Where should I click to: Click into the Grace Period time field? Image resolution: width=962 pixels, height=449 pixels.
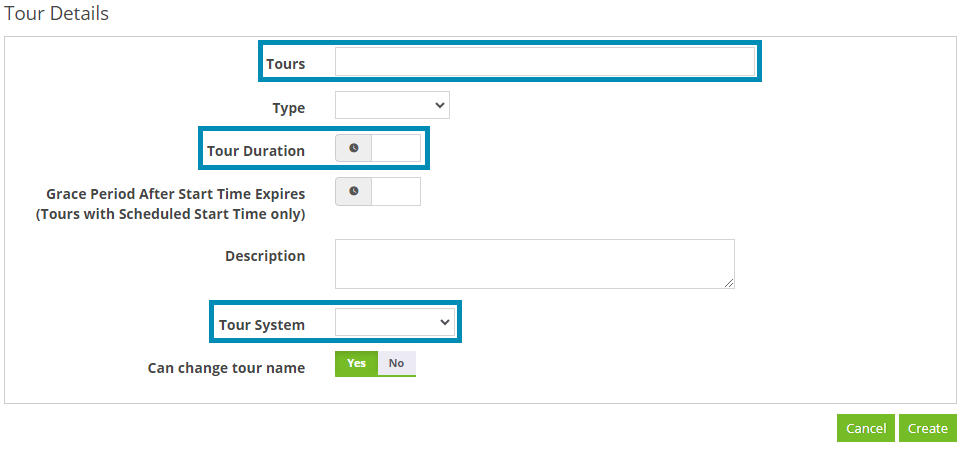[x=396, y=191]
